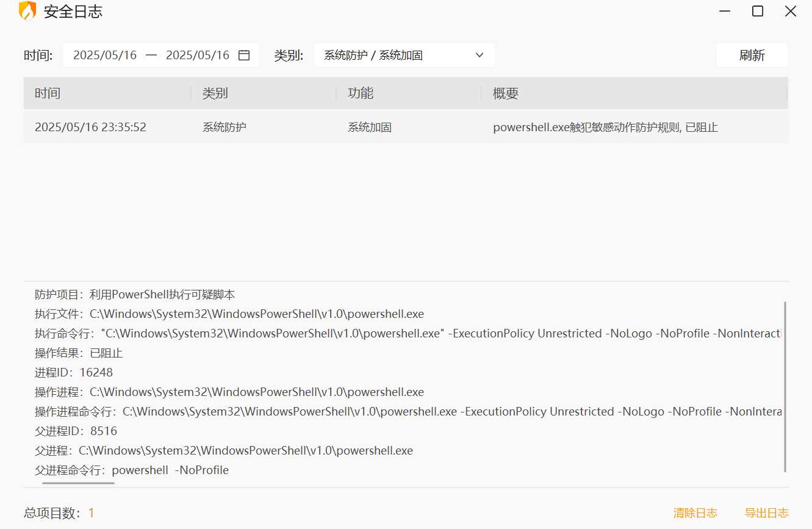Click the 概要 column header
The image size is (812, 529).
pos(503,93)
